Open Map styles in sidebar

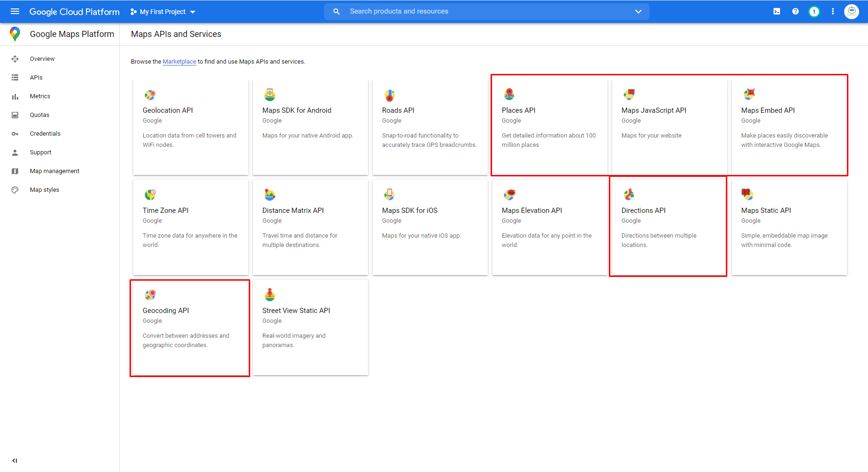pos(44,190)
